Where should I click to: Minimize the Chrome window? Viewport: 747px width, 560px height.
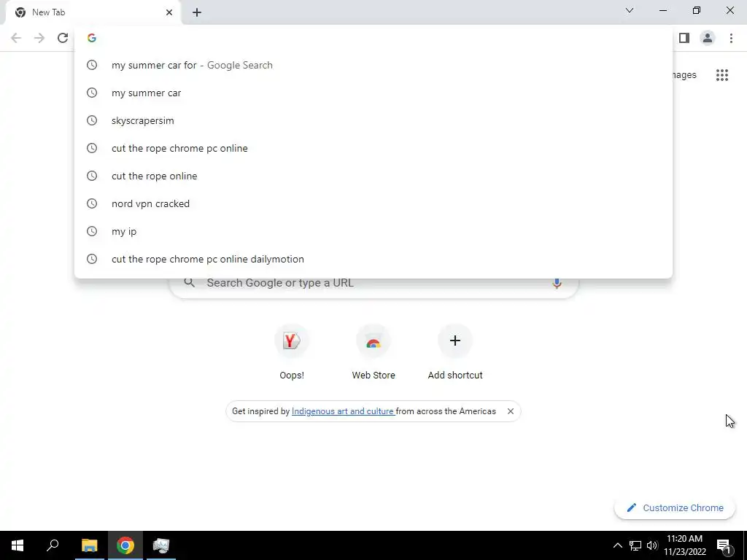[663, 10]
